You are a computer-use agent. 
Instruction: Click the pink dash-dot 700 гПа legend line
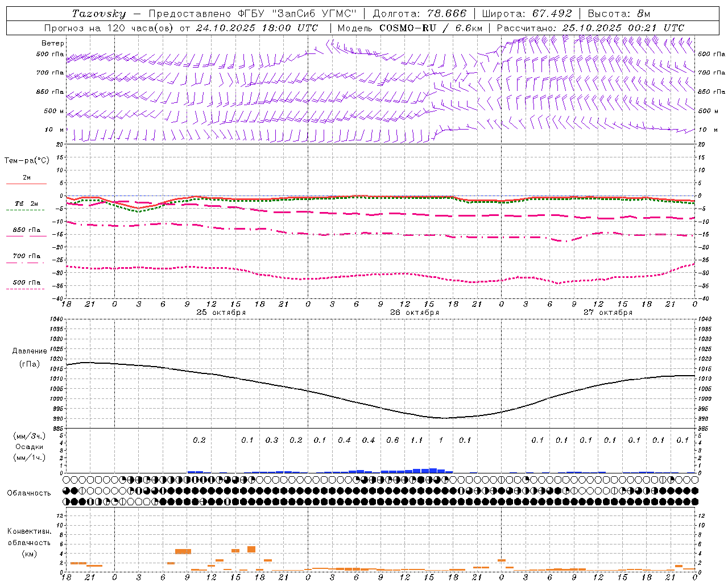pos(25,263)
